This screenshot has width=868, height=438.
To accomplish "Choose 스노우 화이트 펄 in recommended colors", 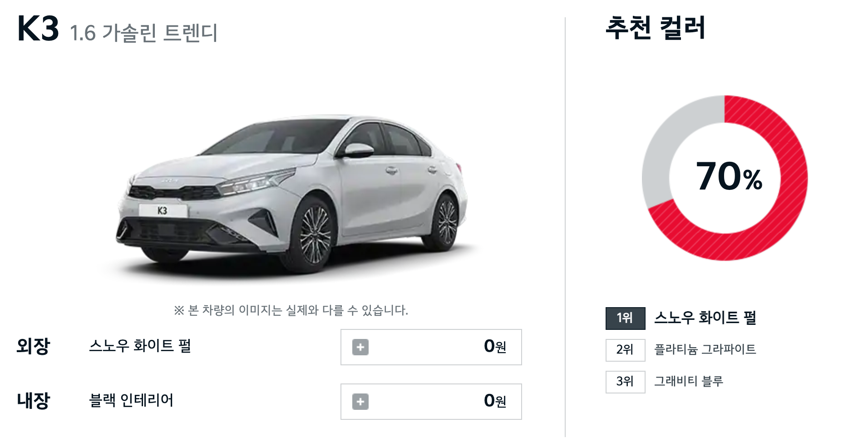I will tap(705, 318).
